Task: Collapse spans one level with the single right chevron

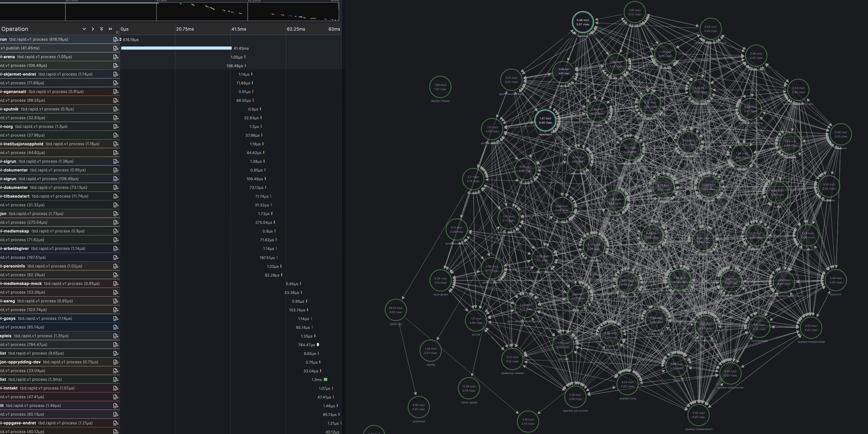Action: (x=93, y=29)
